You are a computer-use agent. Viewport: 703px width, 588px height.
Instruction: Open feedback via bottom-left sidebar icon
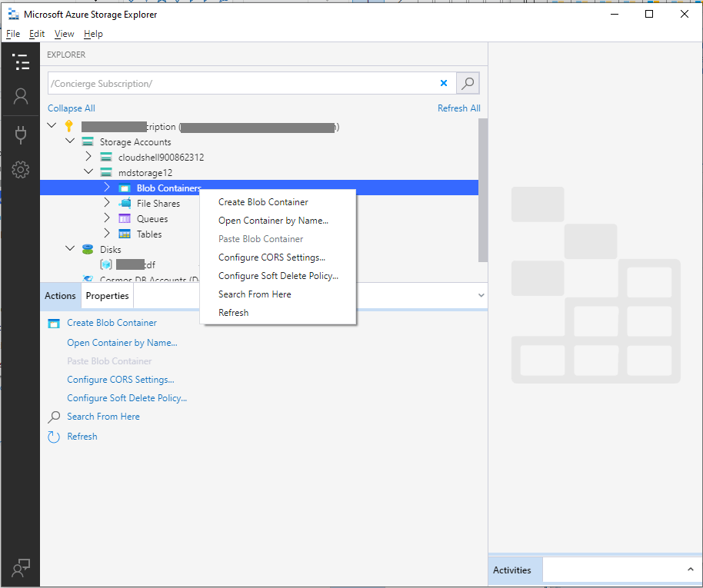click(x=21, y=568)
